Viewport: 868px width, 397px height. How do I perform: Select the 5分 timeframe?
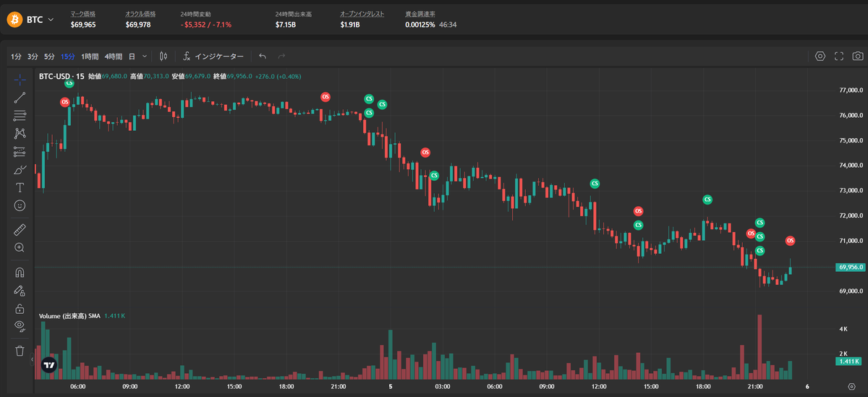click(x=49, y=56)
